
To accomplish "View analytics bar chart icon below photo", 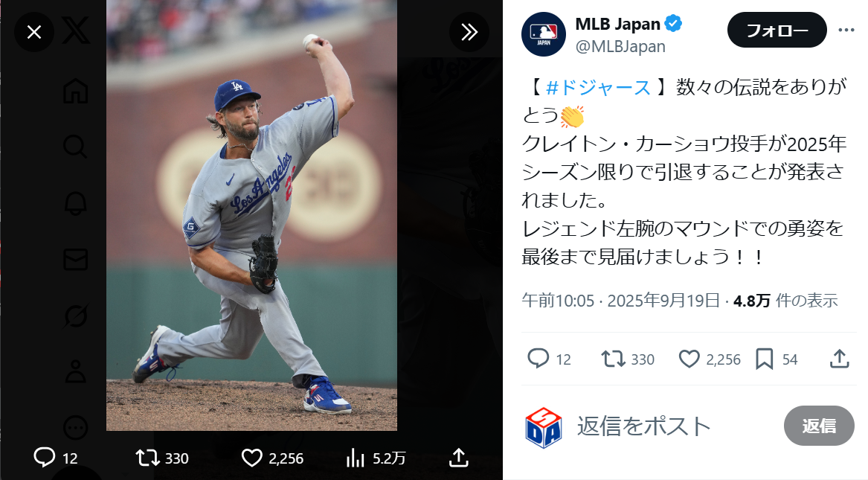I will (x=356, y=458).
